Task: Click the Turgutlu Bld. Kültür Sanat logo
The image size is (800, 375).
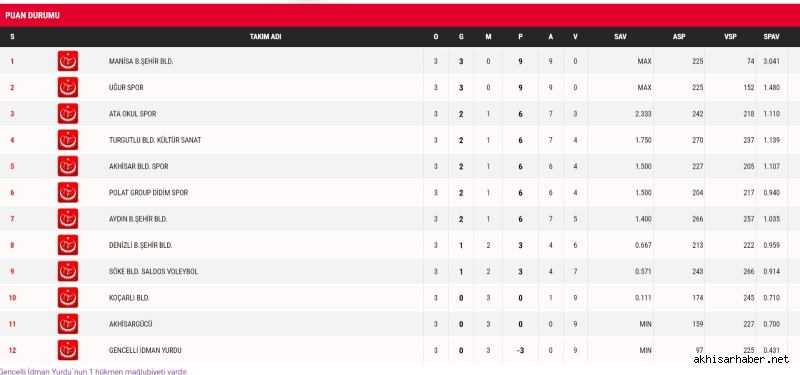Action: 67,140
